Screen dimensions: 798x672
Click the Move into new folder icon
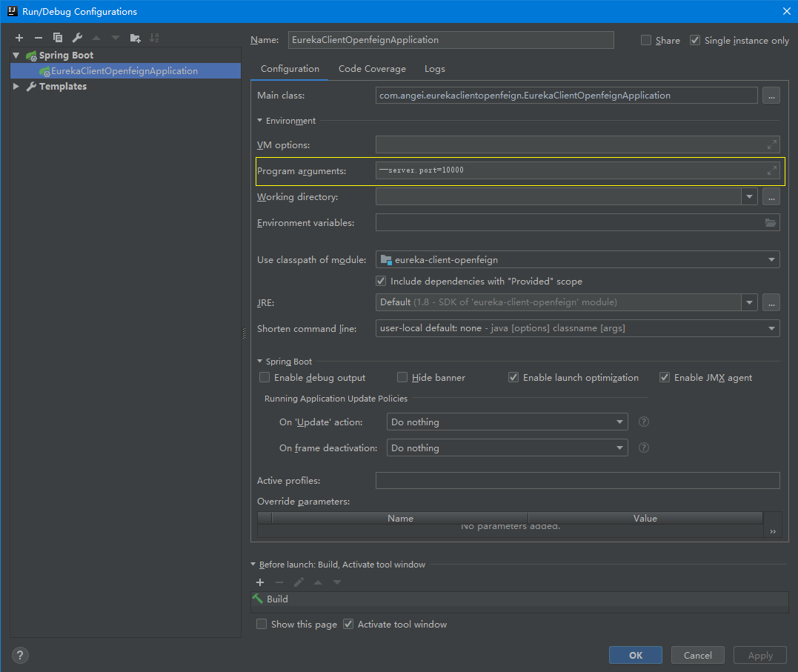pyautogui.click(x=135, y=38)
